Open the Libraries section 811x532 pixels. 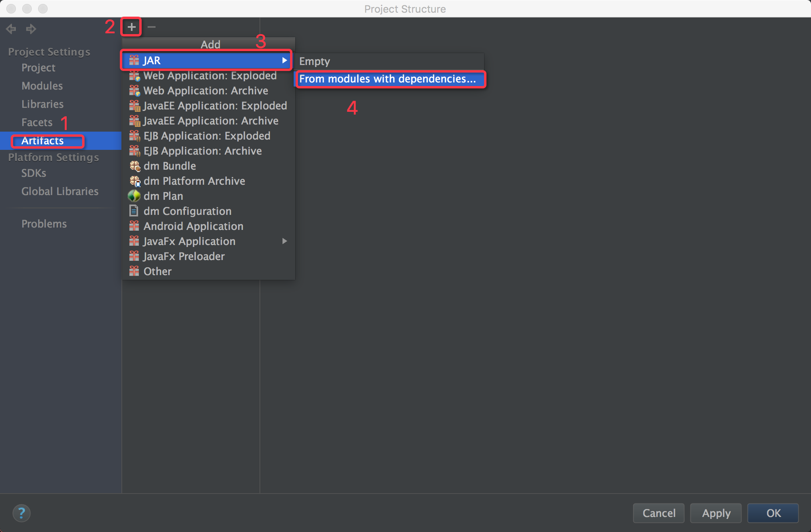point(42,104)
